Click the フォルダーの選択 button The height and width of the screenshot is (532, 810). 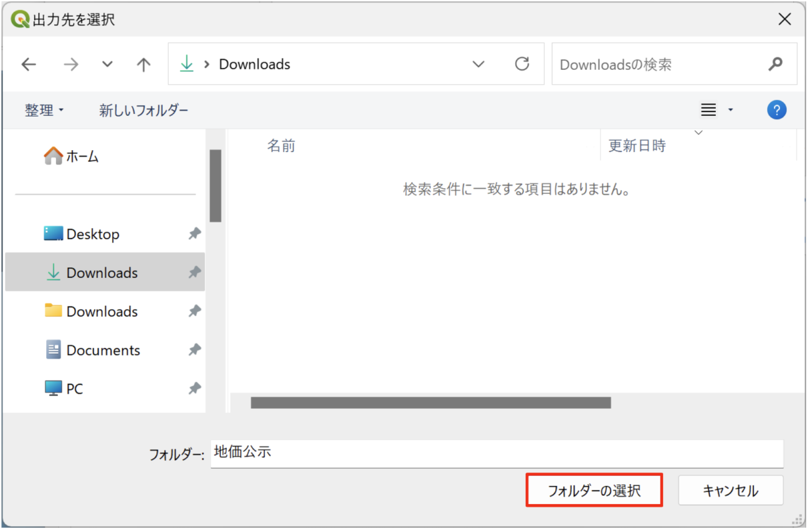tap(594, 490)
